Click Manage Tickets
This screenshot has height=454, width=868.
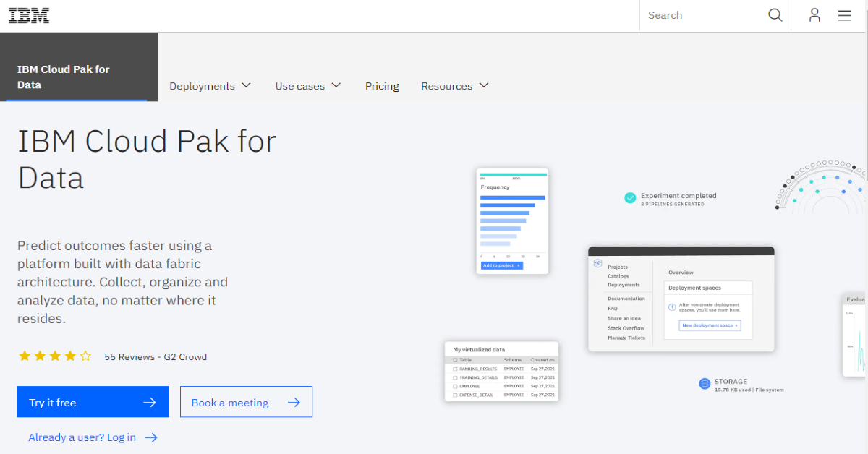626,338
